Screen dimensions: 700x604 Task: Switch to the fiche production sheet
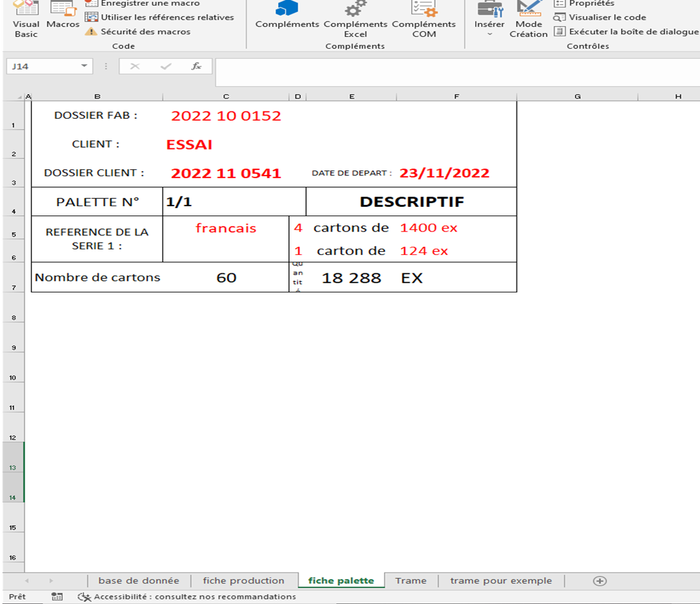(x=243, y=581)
